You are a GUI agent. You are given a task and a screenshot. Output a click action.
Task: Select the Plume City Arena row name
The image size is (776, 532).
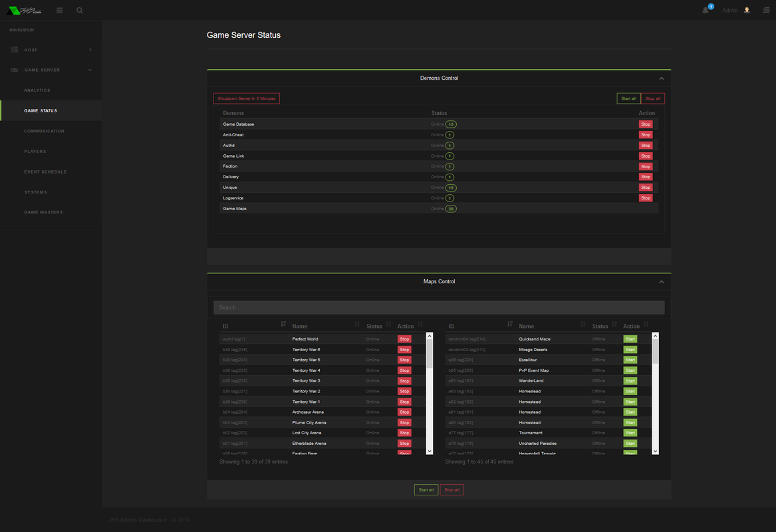pos(309,423)
